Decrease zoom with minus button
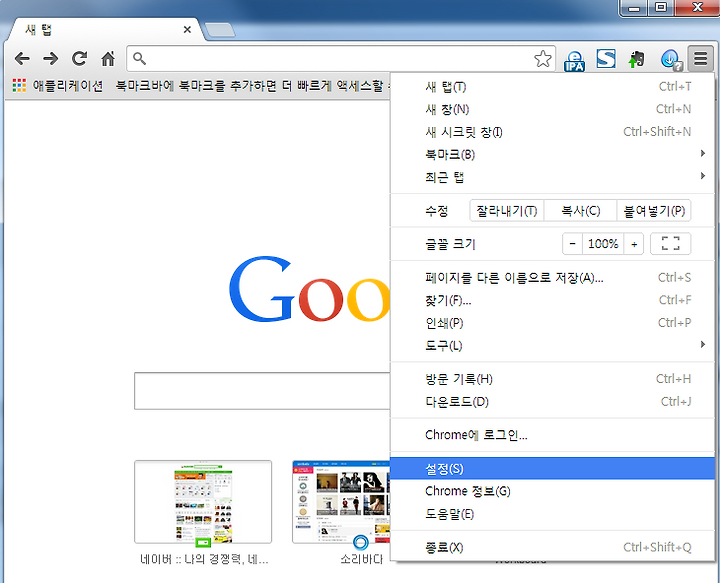720x583 pixels. (x=572, y=244)
